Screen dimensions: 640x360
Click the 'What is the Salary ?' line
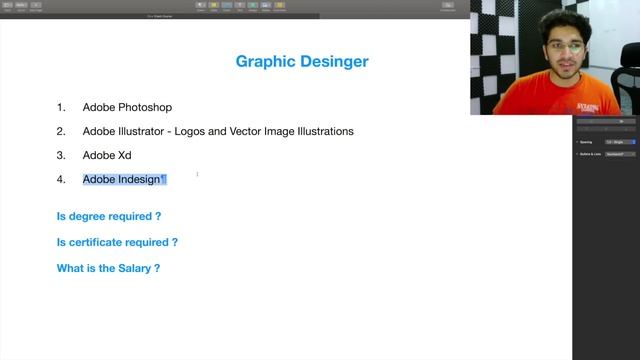[x=108, y=268]
